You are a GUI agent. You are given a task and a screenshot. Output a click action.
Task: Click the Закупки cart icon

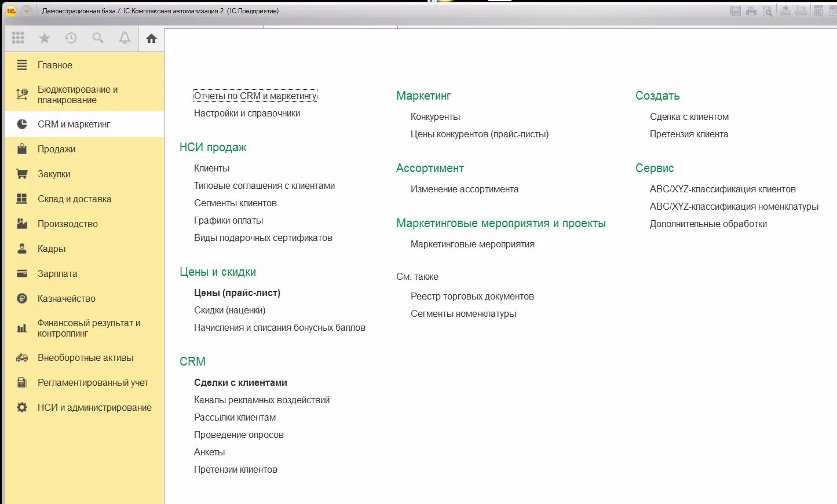point(22,174)
